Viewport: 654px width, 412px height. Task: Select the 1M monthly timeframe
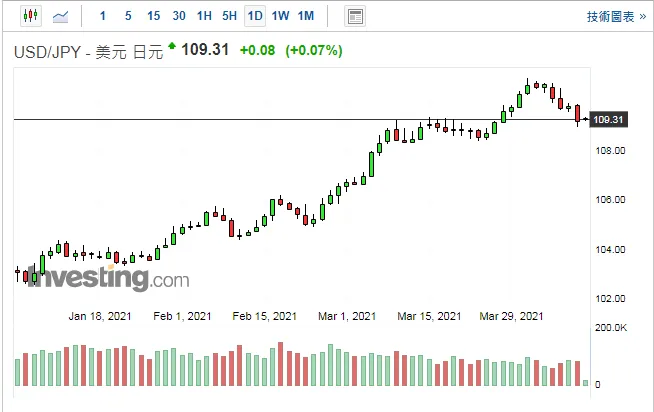coord(306,16)
